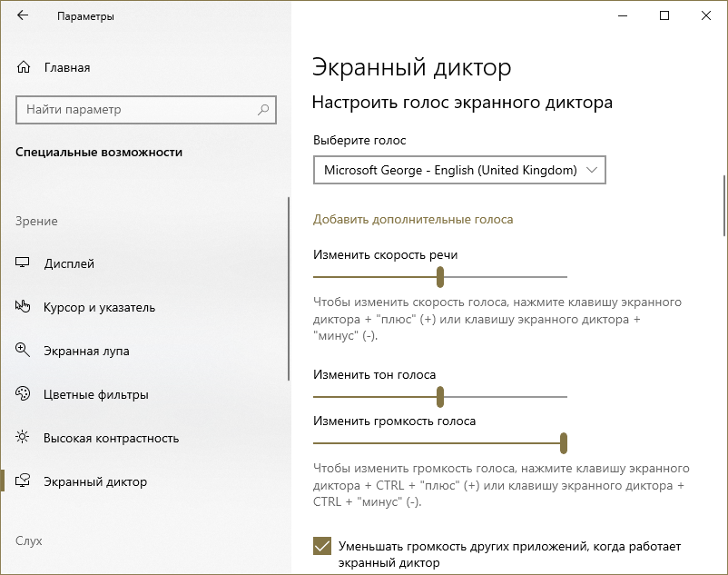Click the Дисплей monitor icon
The image size is (728, 575).
24,263
